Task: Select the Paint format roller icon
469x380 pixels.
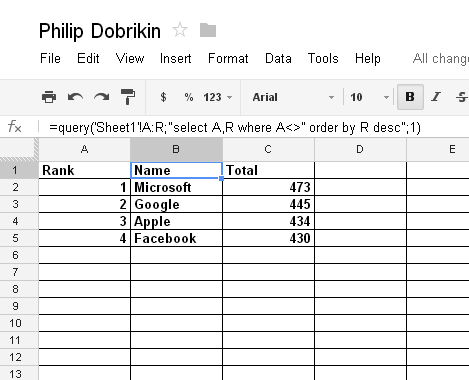Action: [x=128, y=97]
